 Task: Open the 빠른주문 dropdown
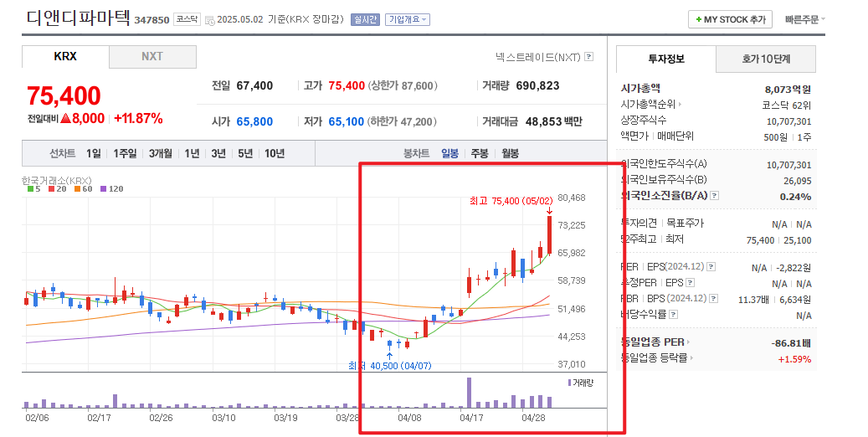tap(805, 19)
